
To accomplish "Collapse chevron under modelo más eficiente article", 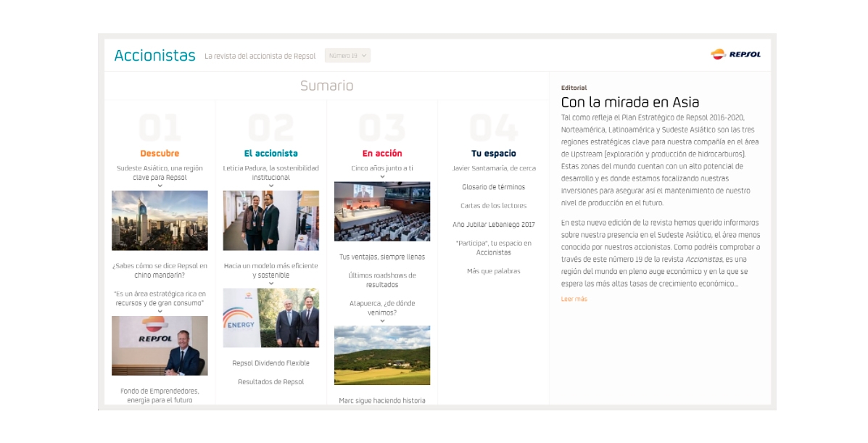I will coord(270,283).
